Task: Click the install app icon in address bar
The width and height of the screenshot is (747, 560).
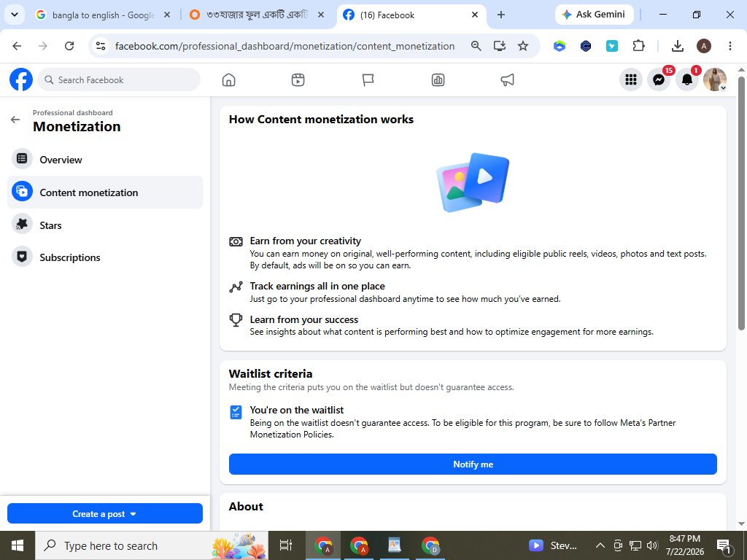Action: pos(499,46)
